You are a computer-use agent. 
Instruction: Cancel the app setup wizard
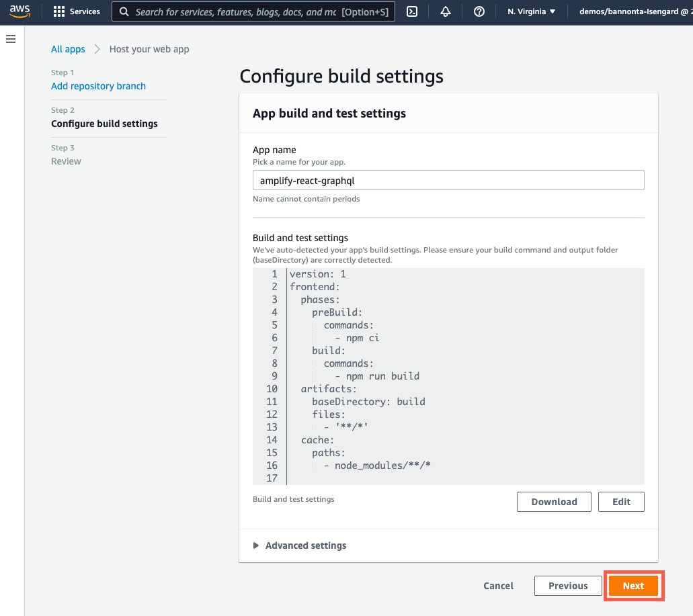pyautogui.click(x=498, y=586)
